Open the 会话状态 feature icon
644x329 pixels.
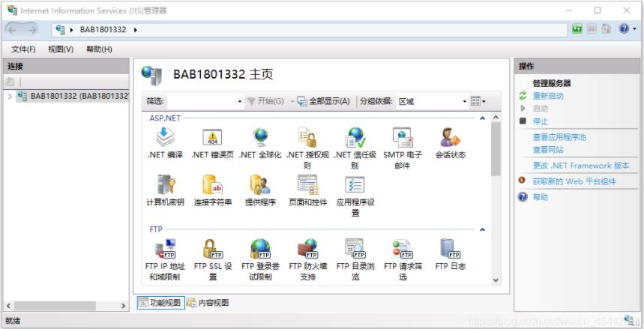(x=450, y=139)
